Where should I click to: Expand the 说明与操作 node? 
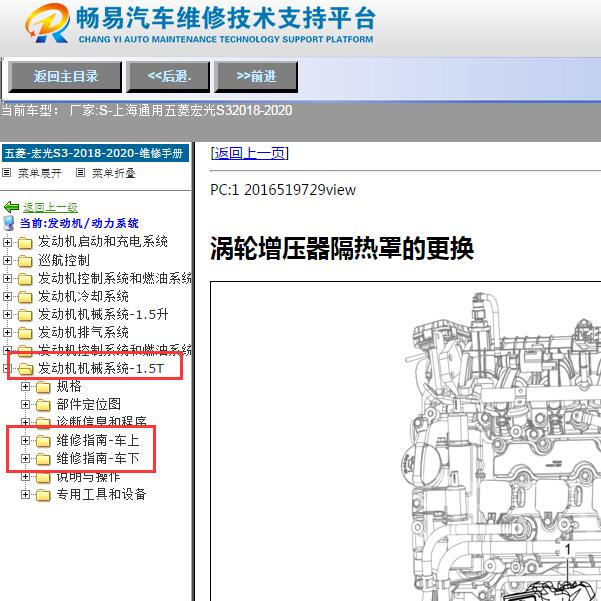coord(25,476)
